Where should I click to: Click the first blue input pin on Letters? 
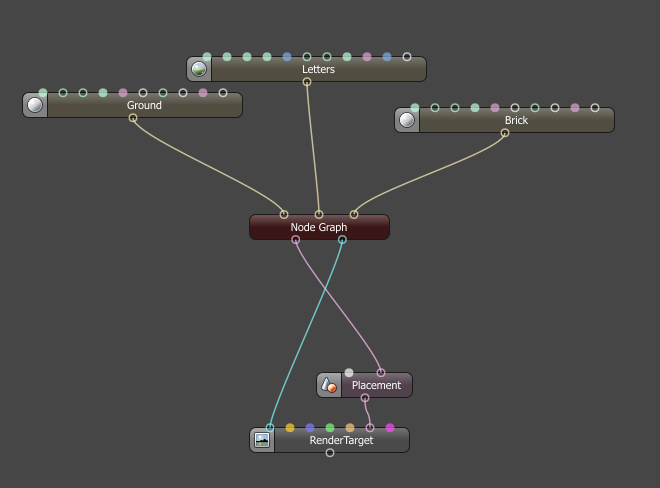pos(287,56)
